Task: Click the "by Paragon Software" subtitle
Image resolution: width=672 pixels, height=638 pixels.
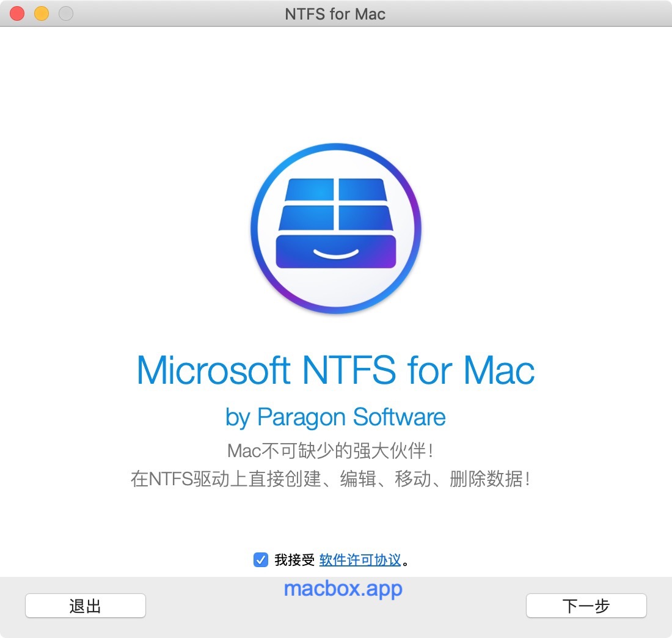Action: [335, 417]
